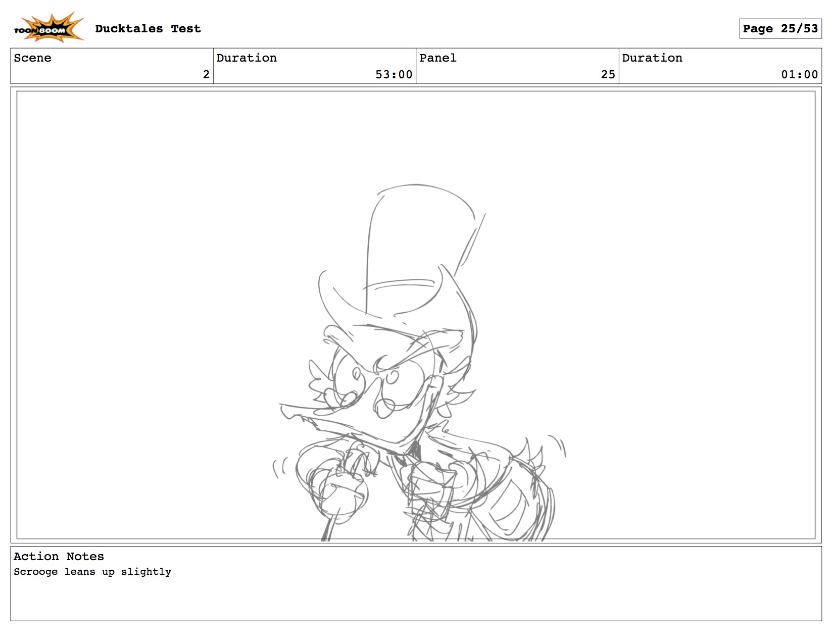Click the Panel header label

pos(437,58)
